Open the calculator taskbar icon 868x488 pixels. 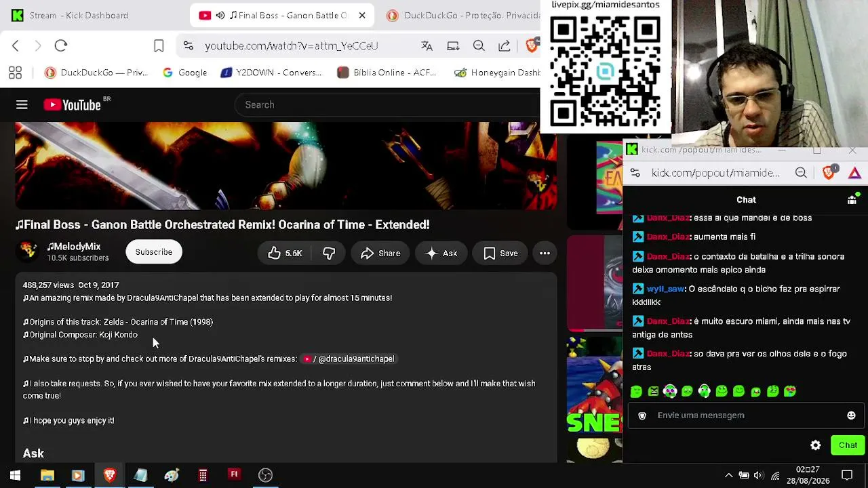(203, 475)
